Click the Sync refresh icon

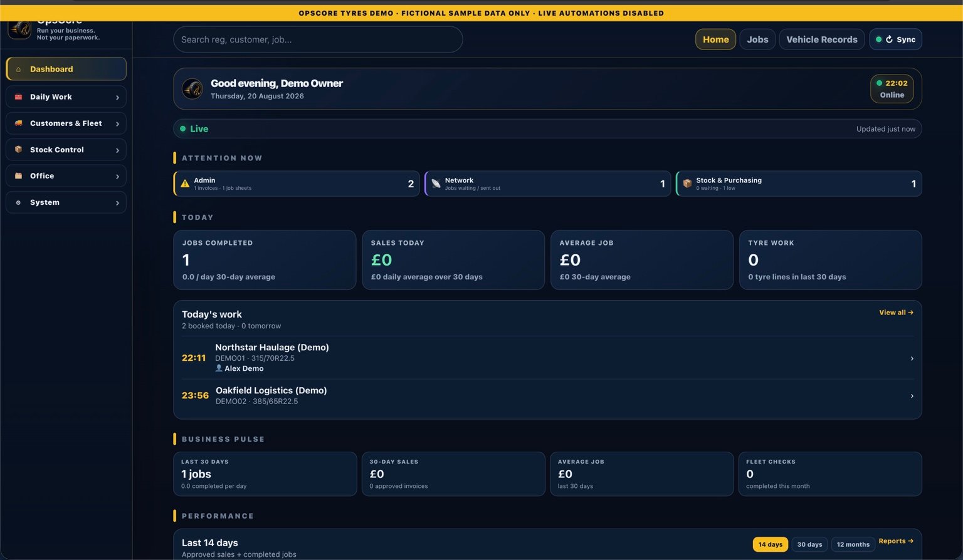tap(889, 39)
